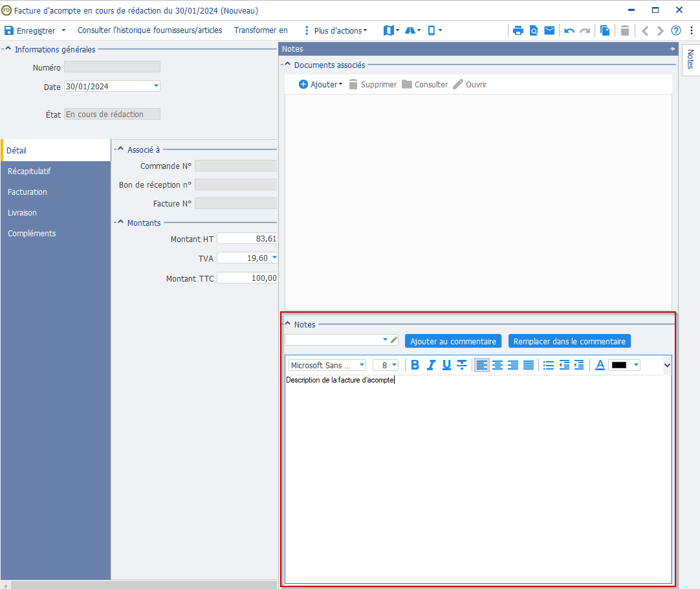Insert a bulleted list in the notes editor
Image resolution: width=700 pixels, height=589 pixels.
[549, 365]
